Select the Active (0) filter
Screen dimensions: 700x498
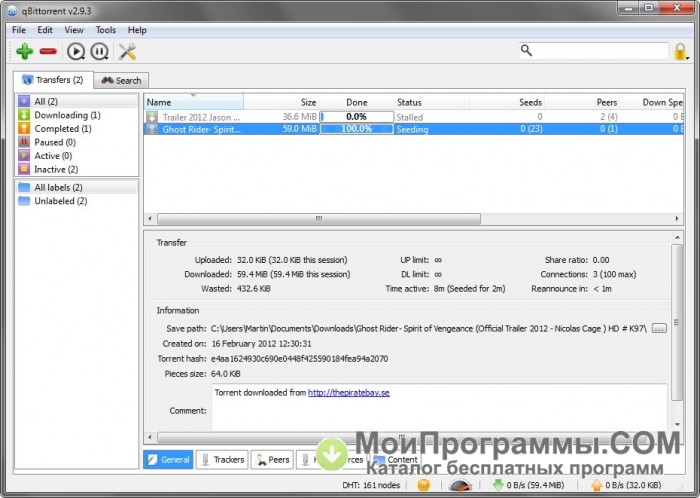point(77,156)
